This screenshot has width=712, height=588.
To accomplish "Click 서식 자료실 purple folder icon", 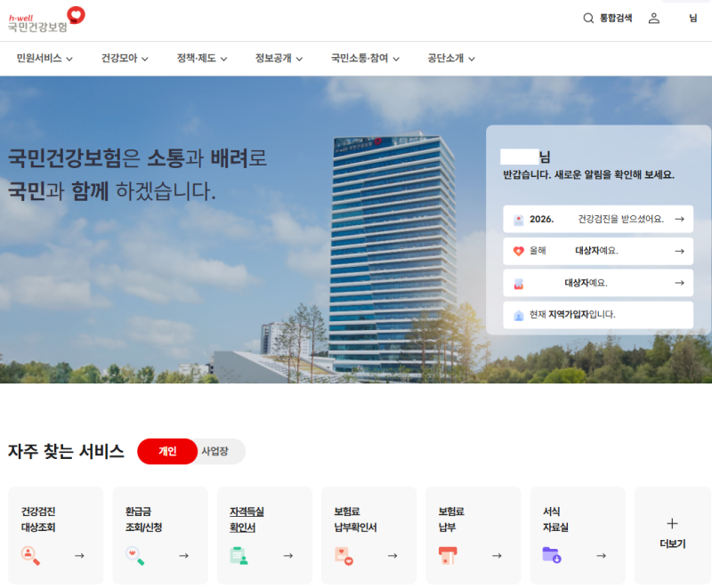I will pyautogui.click(x=552, y=555).
